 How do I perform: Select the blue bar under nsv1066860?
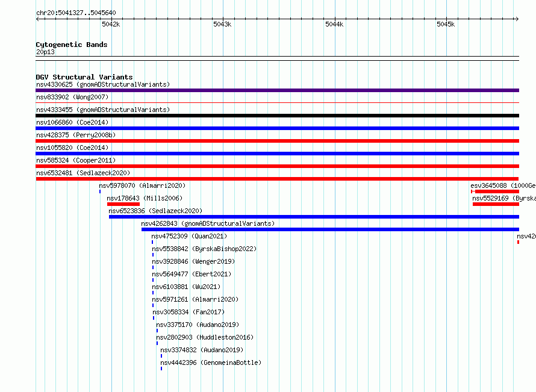coord(277,128)
